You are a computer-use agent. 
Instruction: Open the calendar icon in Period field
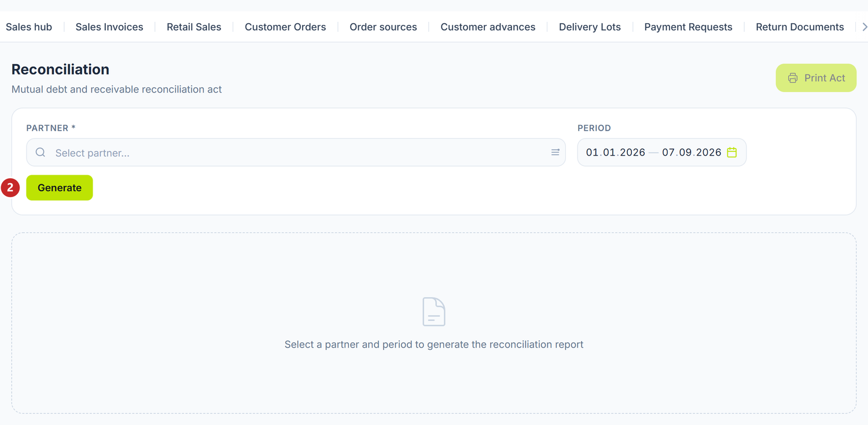[x=732, y=153]
